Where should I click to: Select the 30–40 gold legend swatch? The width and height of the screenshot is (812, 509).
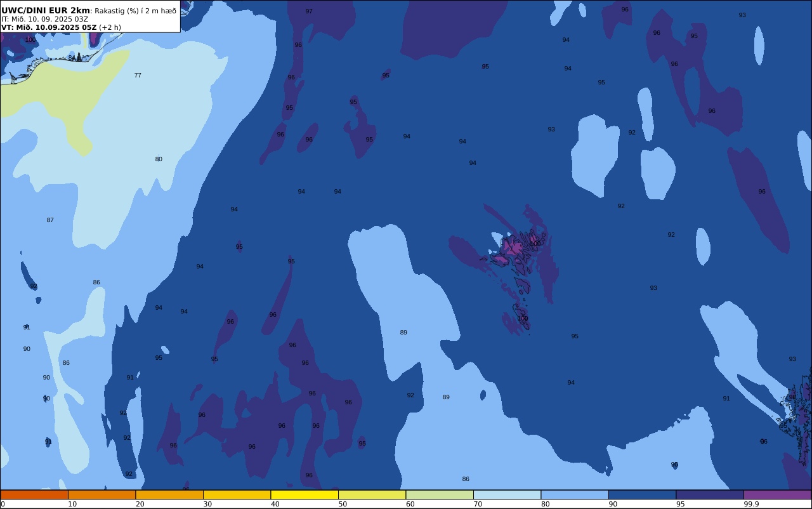(x=237, y=494)
